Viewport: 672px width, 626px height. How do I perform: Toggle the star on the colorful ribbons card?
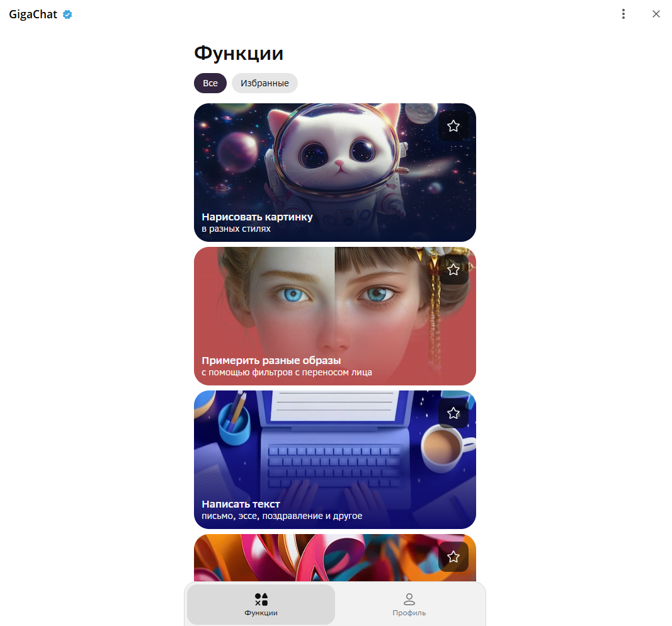(x=453, y=557)
